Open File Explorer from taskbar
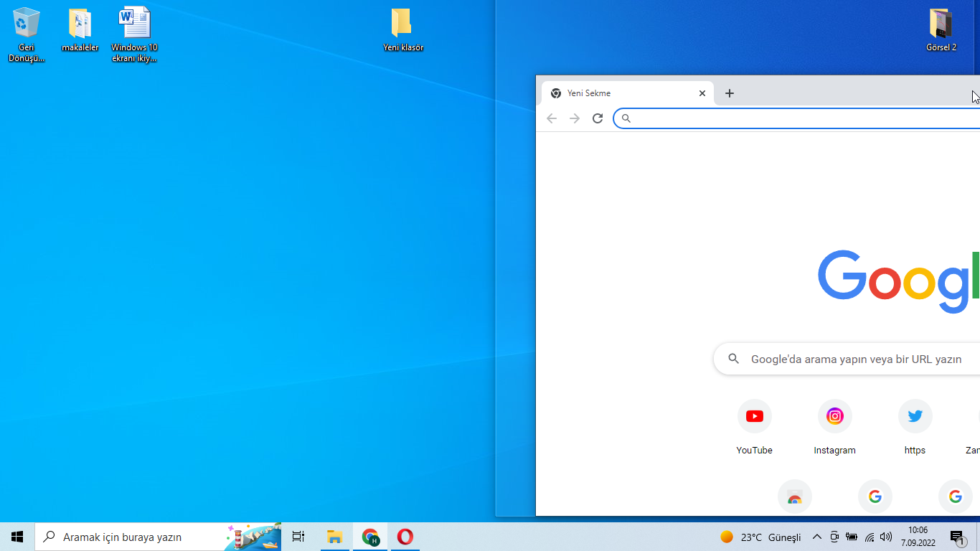The width and height of the screenshot is (980, 551). tap(334, 537)
